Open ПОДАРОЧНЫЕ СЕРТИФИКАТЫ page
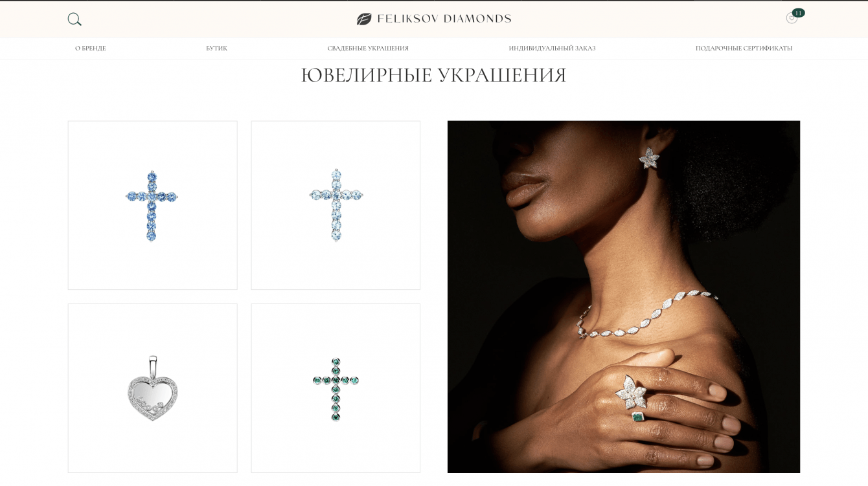Screen dimensions: 868x486 744,49
